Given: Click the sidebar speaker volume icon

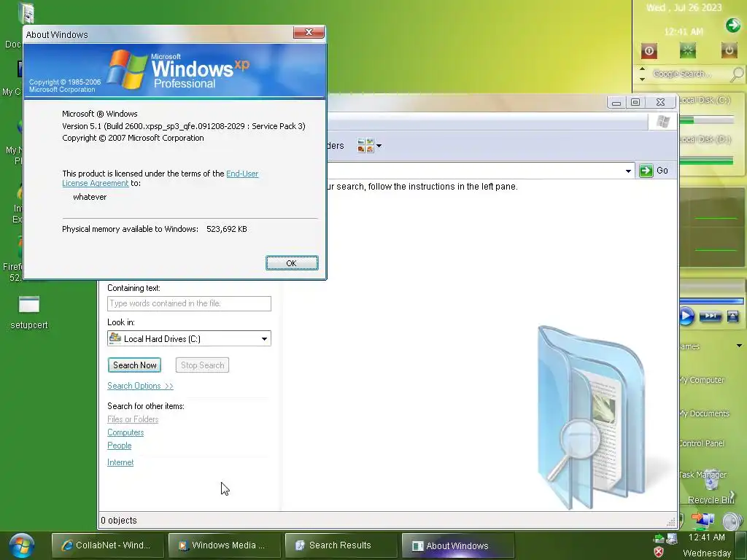Looking at the screenshot, I should click(732, 521).
